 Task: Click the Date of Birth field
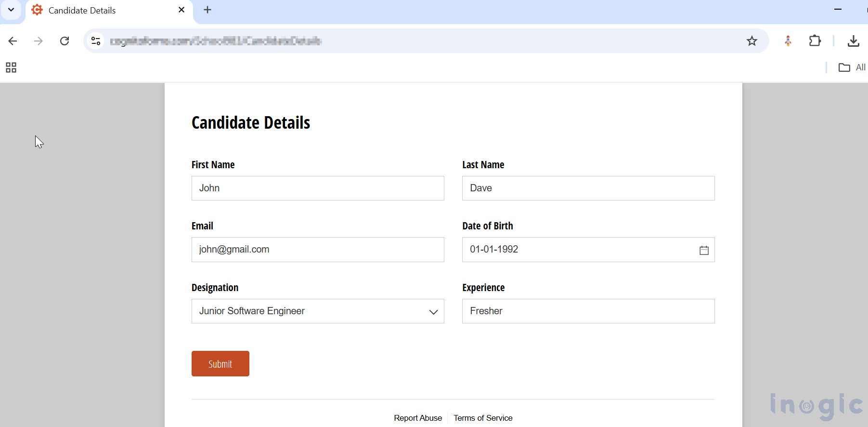588,250
